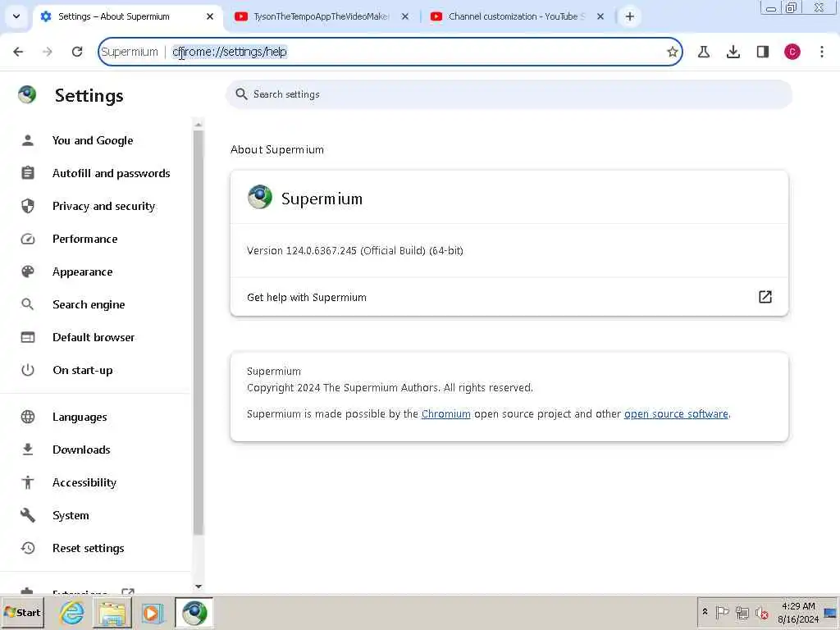Click the palette icon beside Appearance
This screenshot has height=630, width=840.
click(x=28, y=272)
